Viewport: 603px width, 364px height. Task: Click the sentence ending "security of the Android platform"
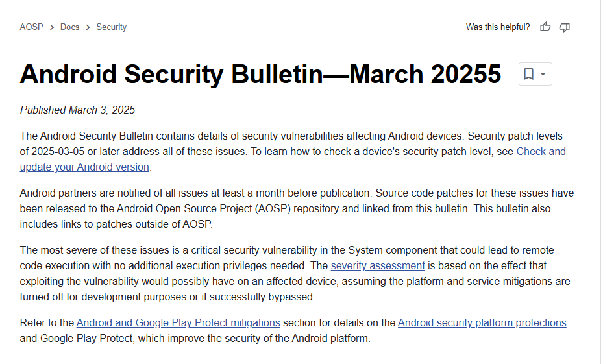195,338
